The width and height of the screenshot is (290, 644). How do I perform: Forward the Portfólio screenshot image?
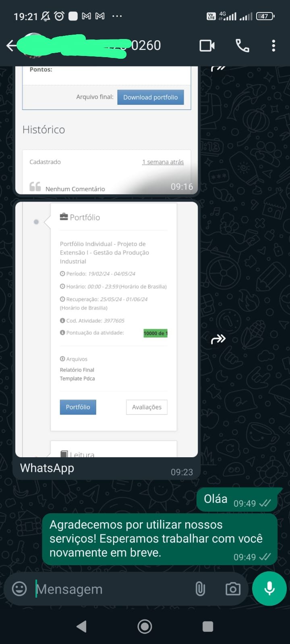[218, 339]
